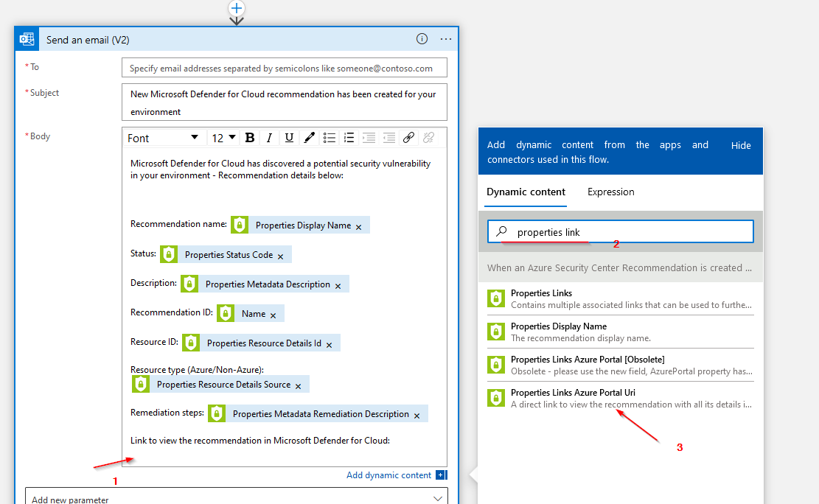Click the Properties Status Code token icon
The height and width of the screenshot is (504, 819).
(169, 254)
